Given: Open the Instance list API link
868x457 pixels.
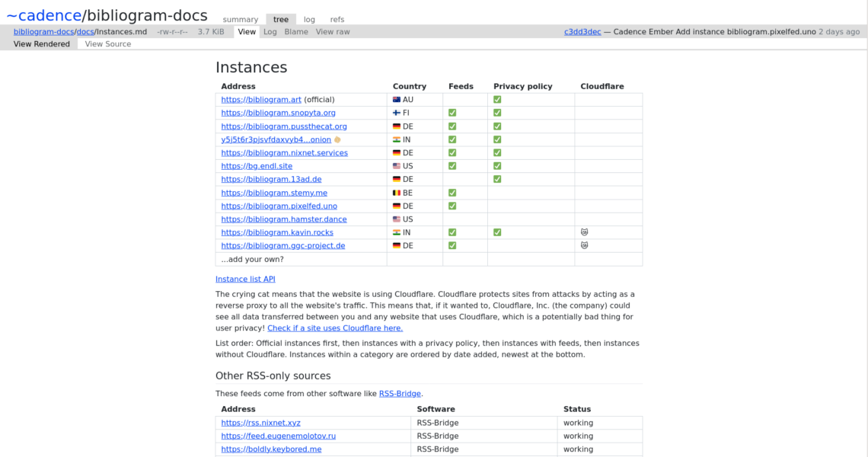Looking at the screenshot, I should (245, 280).
